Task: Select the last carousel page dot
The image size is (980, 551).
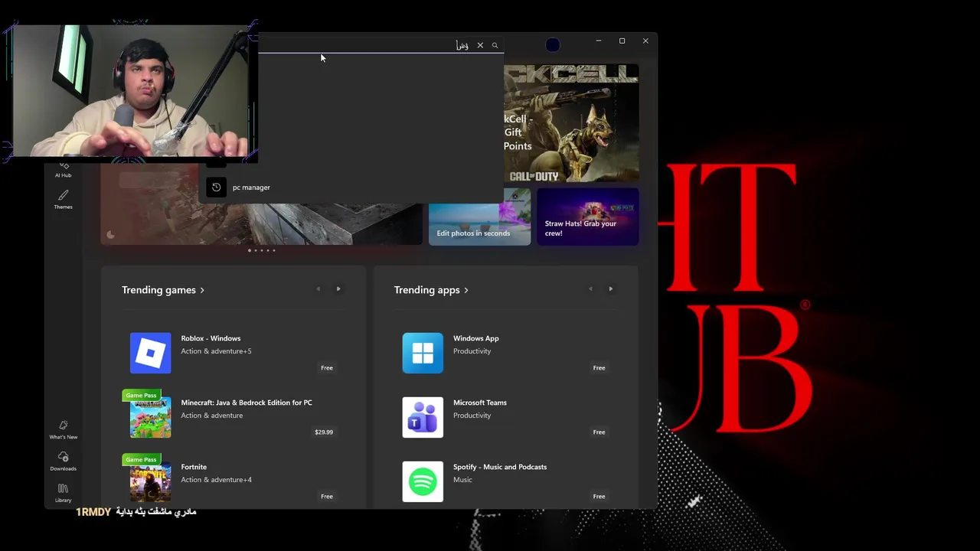Action: pyautogui.click(x=273, y=250)
